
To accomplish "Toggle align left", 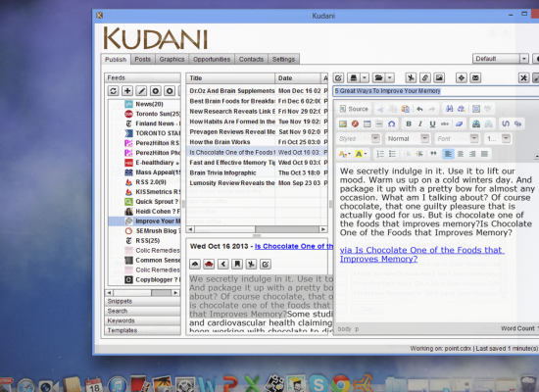I will [448, 154].
